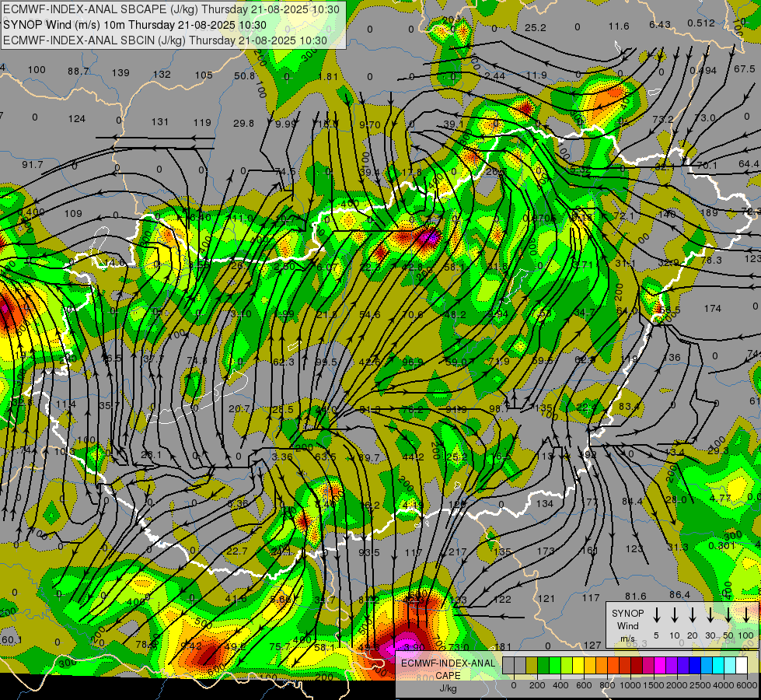Click the map value 109

(73, 214)
